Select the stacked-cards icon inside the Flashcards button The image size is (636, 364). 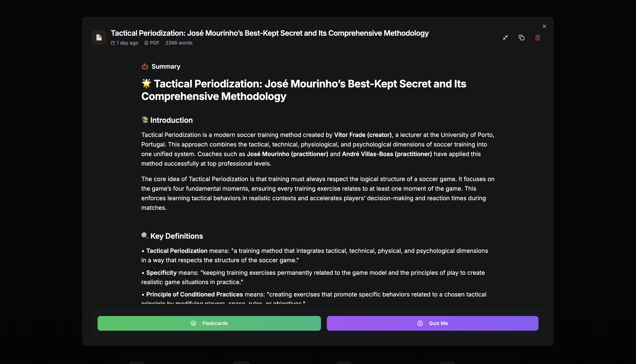point(193,323)
